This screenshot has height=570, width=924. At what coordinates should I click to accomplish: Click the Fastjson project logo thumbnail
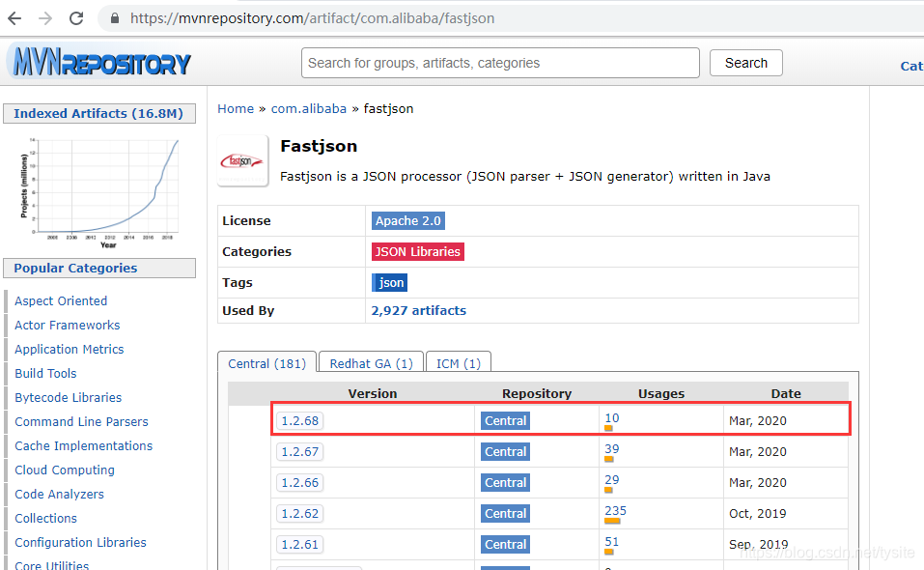pyautogui.click(x=241, y=161)
